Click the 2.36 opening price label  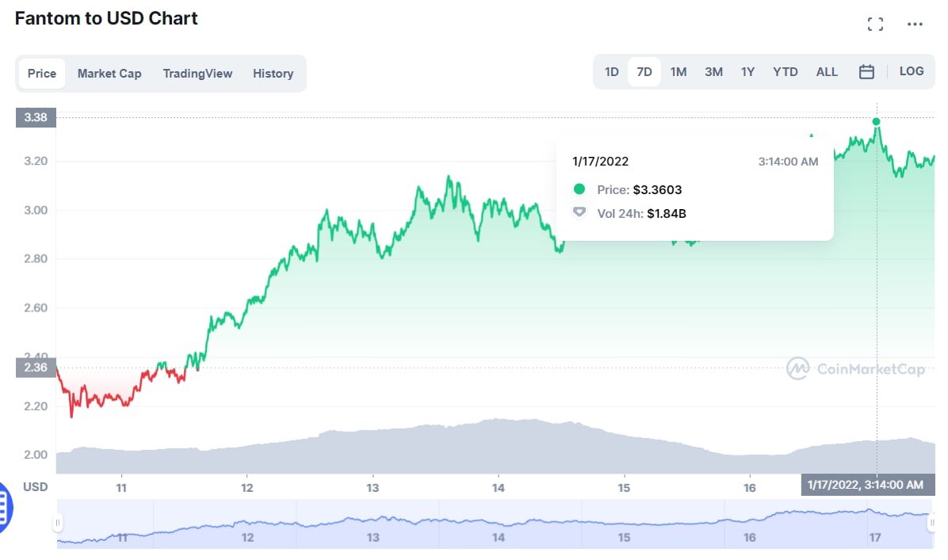[36, 368]
